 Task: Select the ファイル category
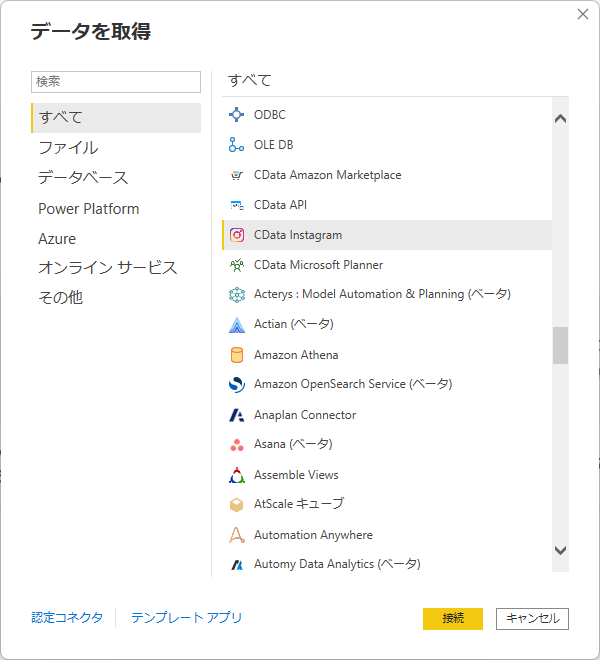point(68,148)
